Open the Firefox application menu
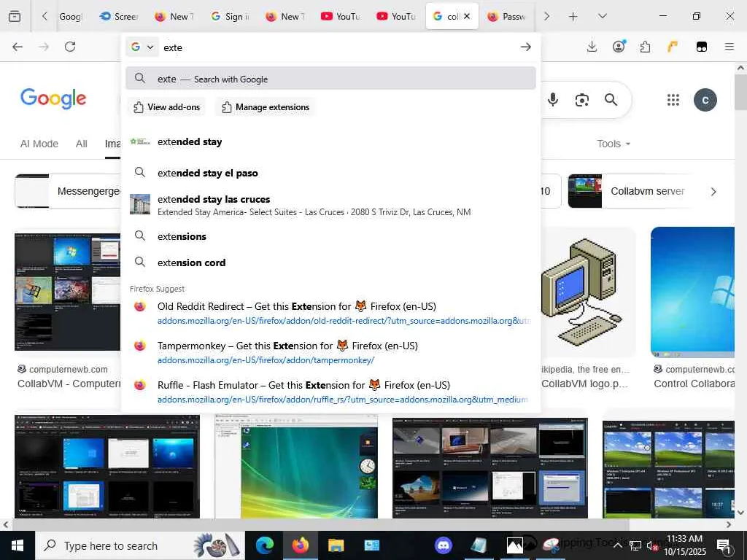The width and height of the screenshot is (747, 560). pos(729,47)
